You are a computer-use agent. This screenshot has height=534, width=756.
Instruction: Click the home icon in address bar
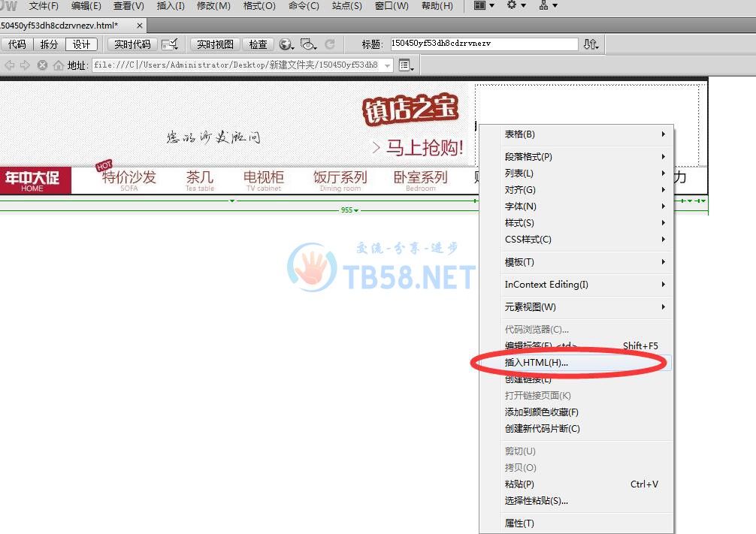coord(58,65)
